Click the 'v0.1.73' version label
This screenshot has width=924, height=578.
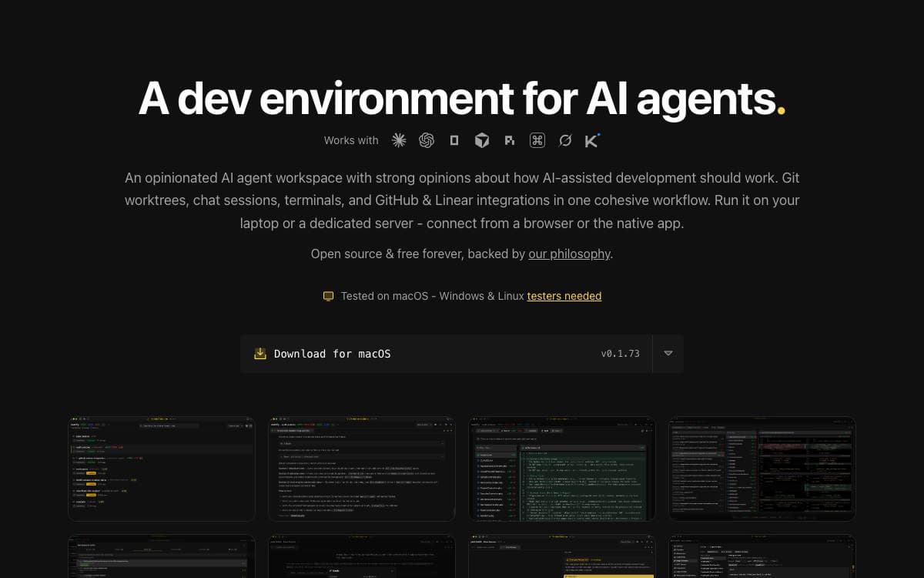(621, 354)
